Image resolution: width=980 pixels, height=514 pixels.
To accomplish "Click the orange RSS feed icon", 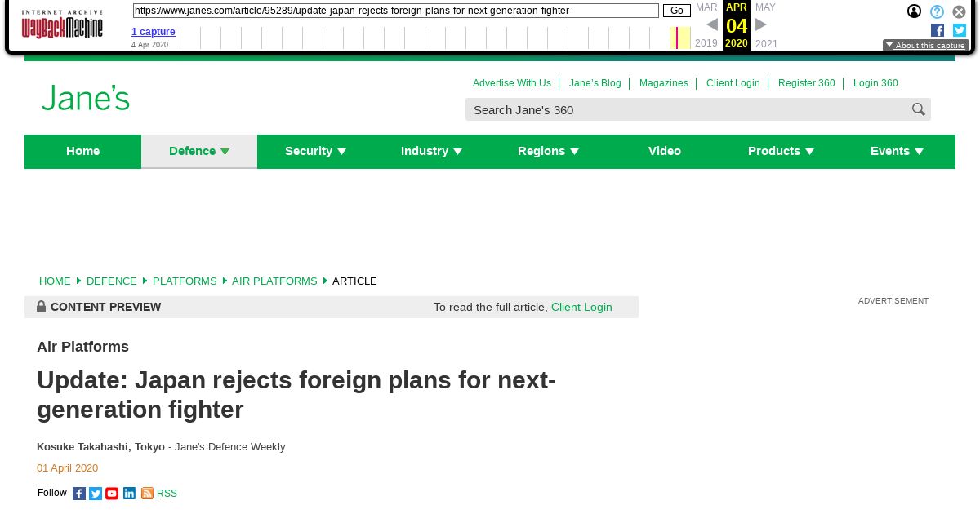I will coord(147,494).
